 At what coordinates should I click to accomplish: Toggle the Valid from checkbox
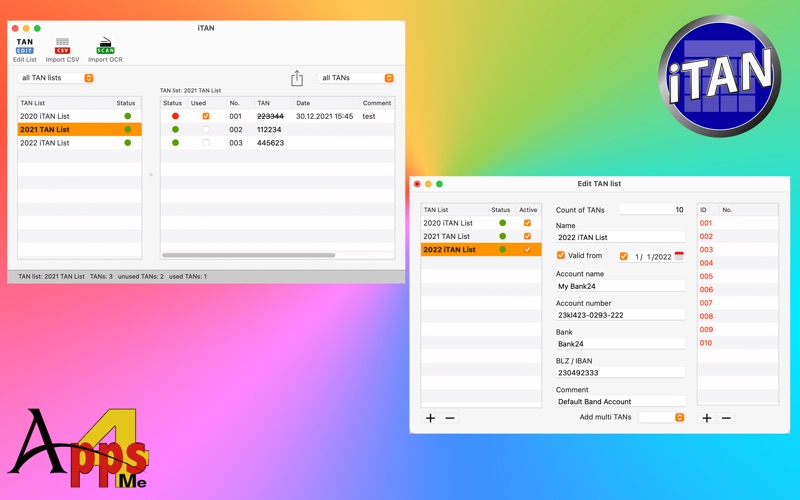coord(561,256)
